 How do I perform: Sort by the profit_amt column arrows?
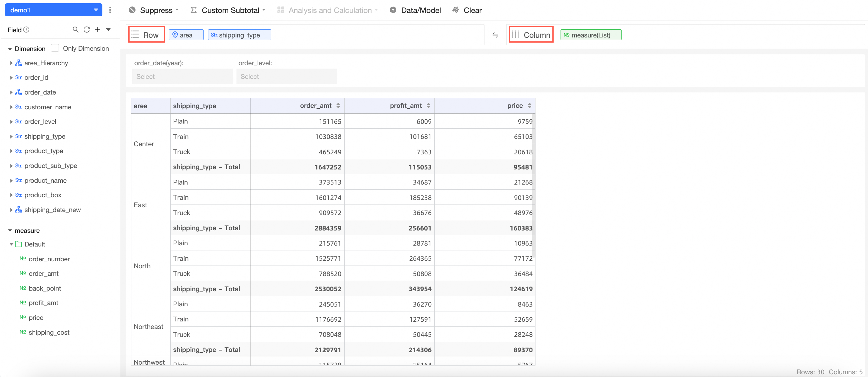[x=428, y=106]
